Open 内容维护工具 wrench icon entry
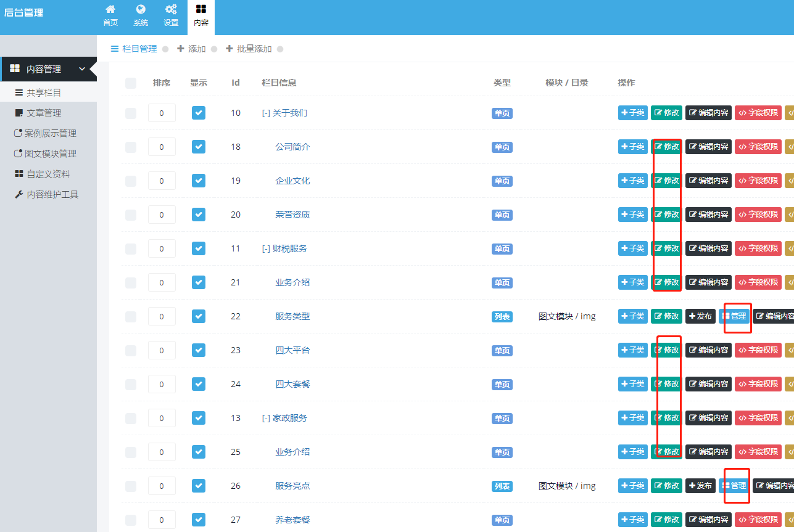This screenshot has height=532, width=794. tap(48, 194)
